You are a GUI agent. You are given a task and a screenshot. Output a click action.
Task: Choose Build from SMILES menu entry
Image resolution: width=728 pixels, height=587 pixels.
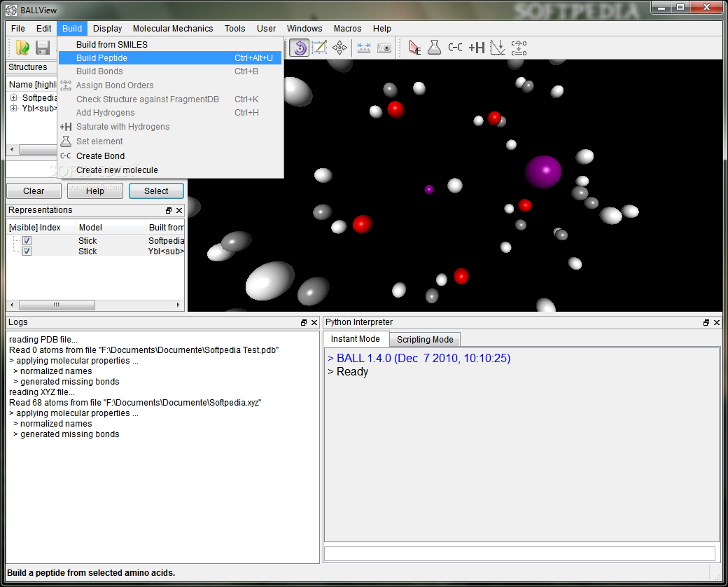[170, 45]
